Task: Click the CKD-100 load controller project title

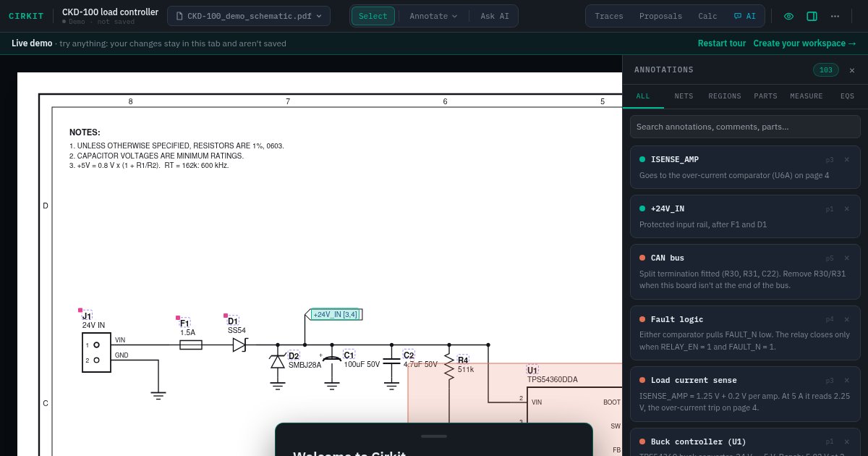Action: tap(110, 12)
